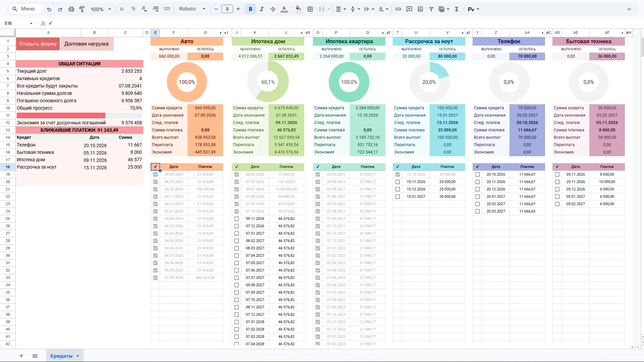Open the zoom 100% dropdown
The width and height of the screenshot is (644, 362).
pyautogui.click(x=101, y=9)
